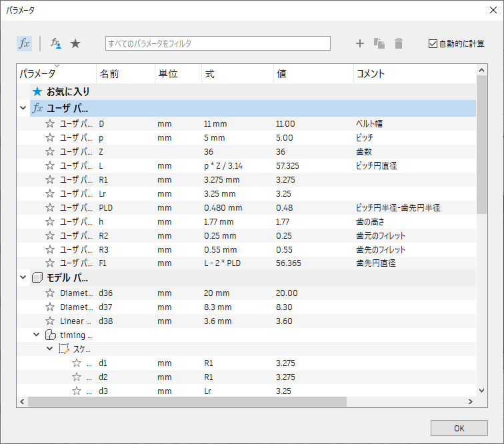Toggle favorite star for parameter PLD
The image size is (504, 444).
49,208
